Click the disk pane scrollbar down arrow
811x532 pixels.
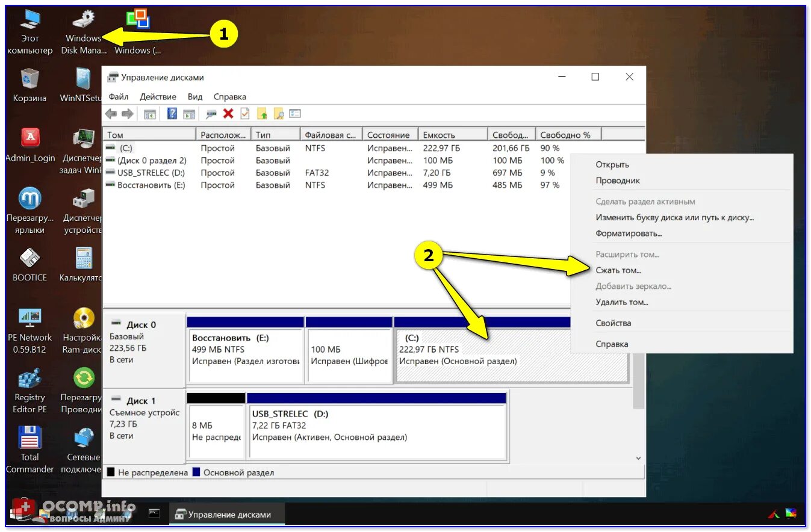639,458
